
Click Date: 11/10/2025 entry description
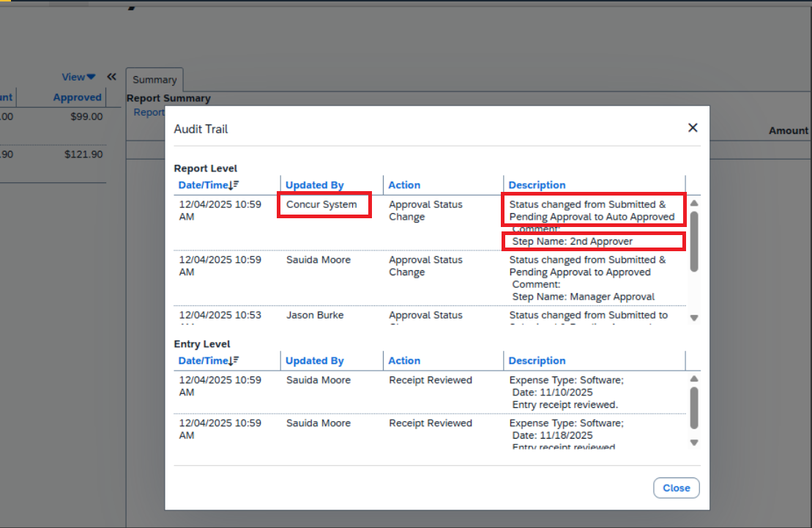552,393
